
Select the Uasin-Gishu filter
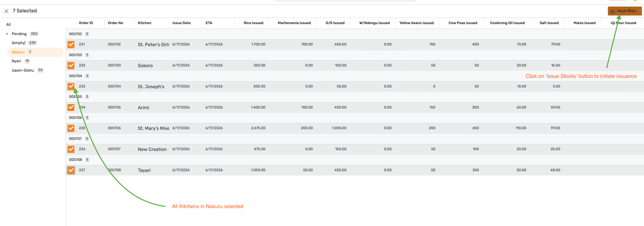[x=23, y=70]
